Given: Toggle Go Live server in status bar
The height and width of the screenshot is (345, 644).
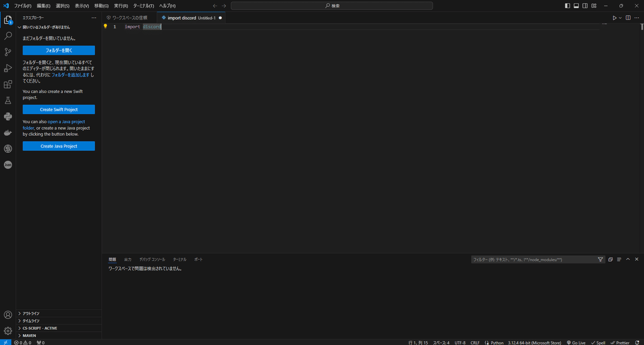Looking at the screenshot, I should (x=576, y=342).
